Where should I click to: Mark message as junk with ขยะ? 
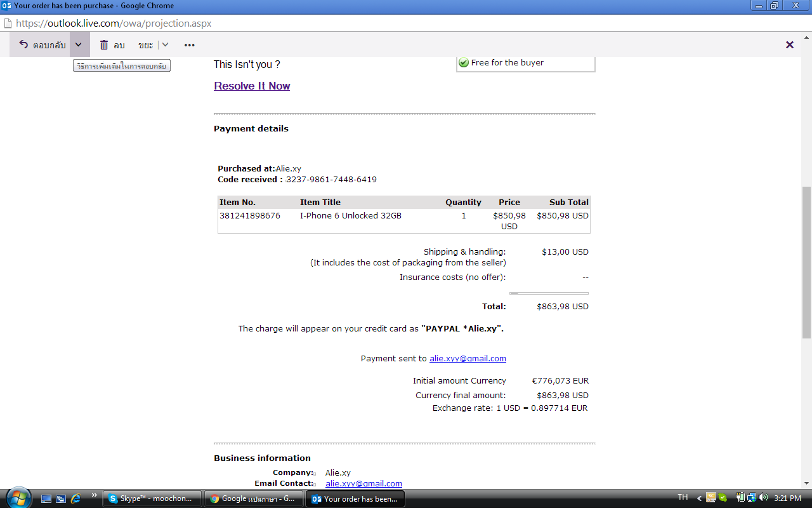coord(145,45)
